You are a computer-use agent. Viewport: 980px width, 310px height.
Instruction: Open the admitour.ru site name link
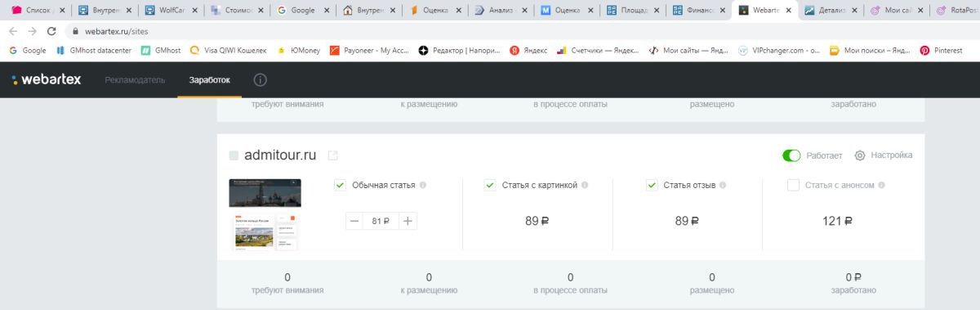280,155
